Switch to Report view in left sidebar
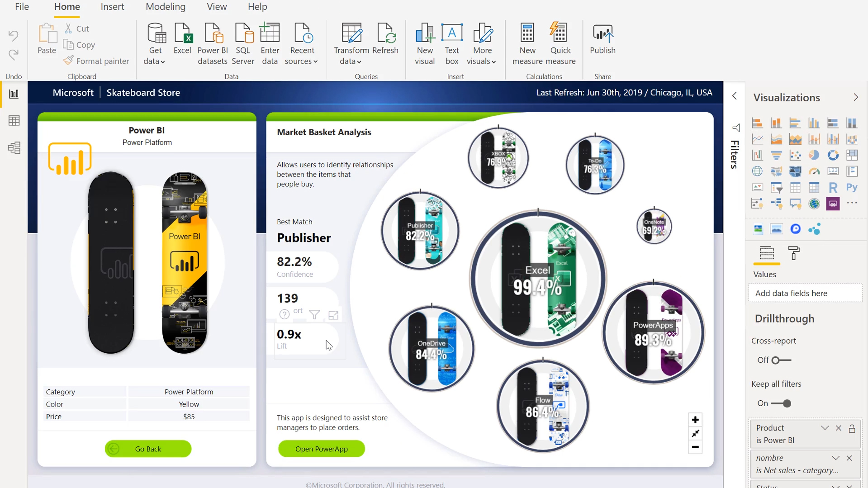Viewport: 868px width, 488px height. tap(14, 94)
